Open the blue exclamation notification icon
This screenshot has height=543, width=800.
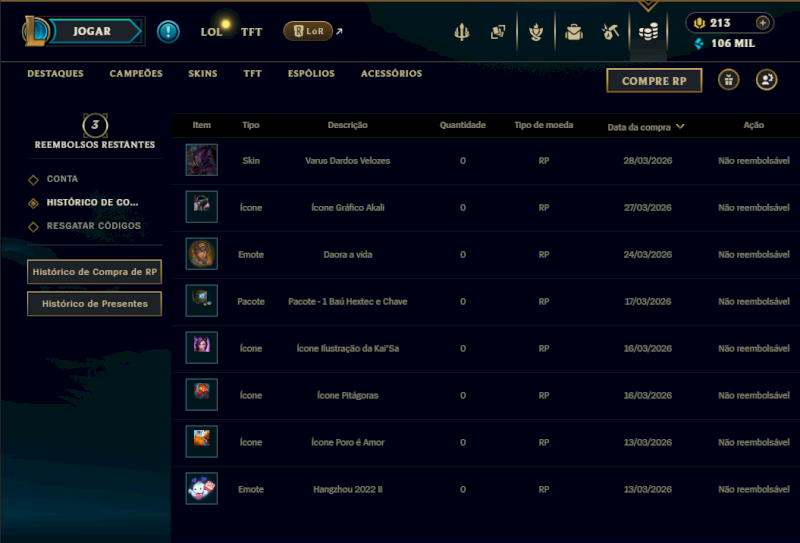tap(168, 32)
